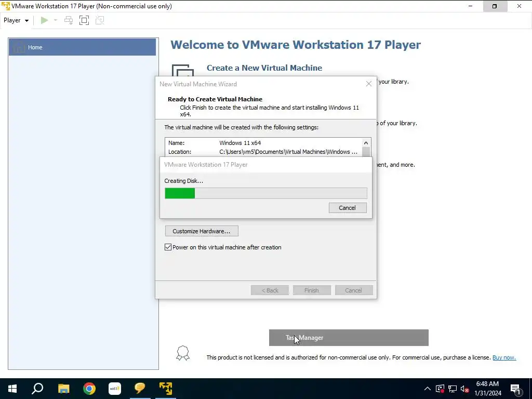This screenshot has width=532, height=399.
Task: Open File Explorer from the taskbar
Action: tap(63, 389)
